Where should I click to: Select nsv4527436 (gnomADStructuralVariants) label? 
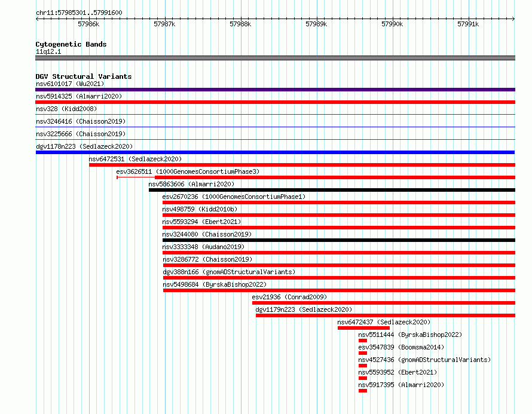tap(424, 360)
